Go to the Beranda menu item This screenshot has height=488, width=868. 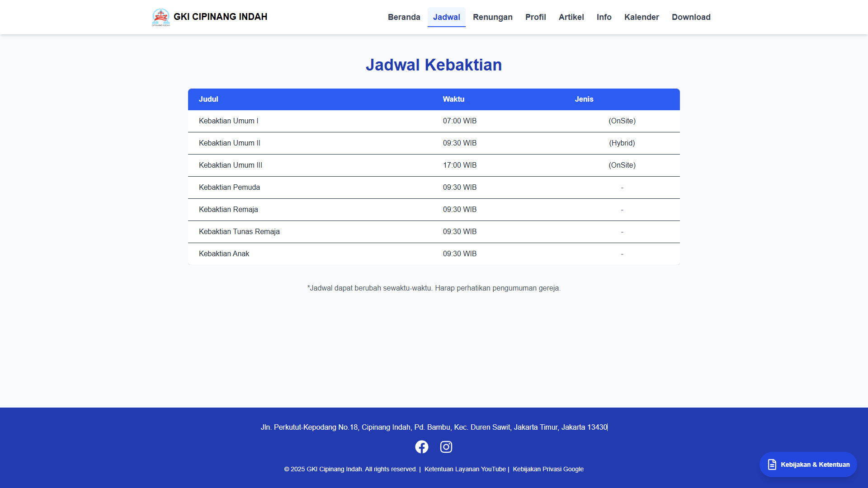coord(404,17)
